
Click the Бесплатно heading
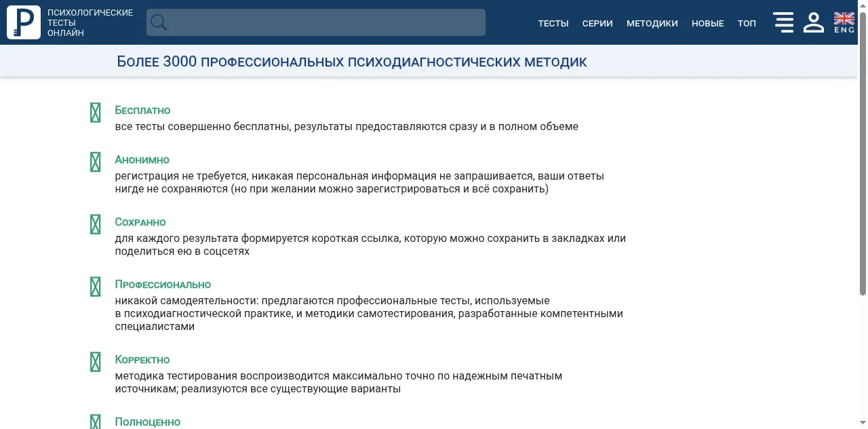click(142, 110)
